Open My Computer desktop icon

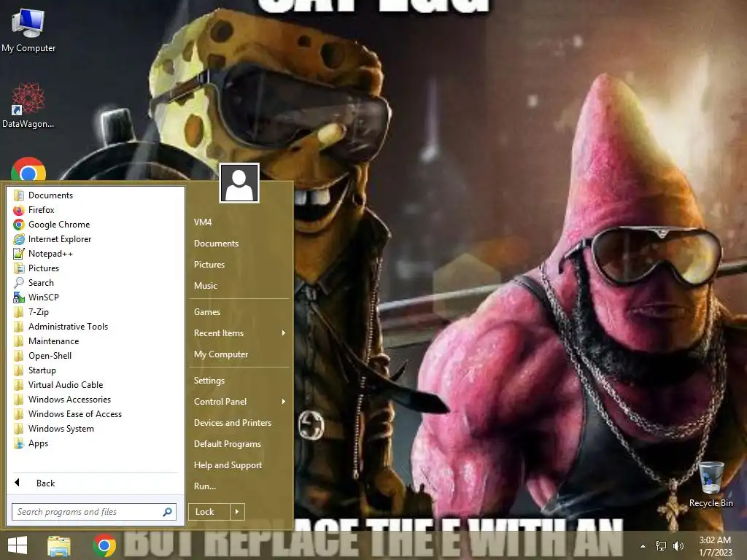[28, 30]
